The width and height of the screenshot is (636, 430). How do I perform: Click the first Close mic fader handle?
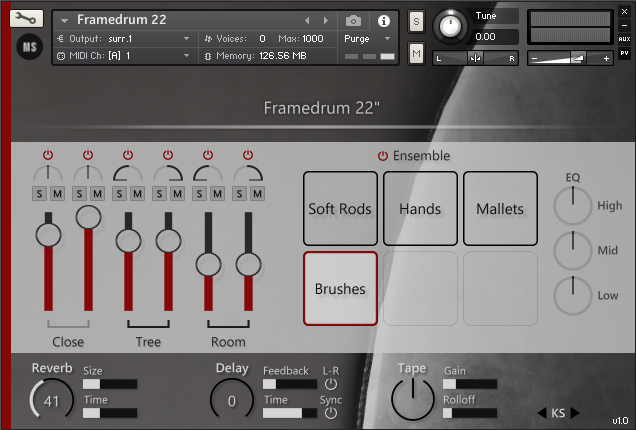click(48, 235)
